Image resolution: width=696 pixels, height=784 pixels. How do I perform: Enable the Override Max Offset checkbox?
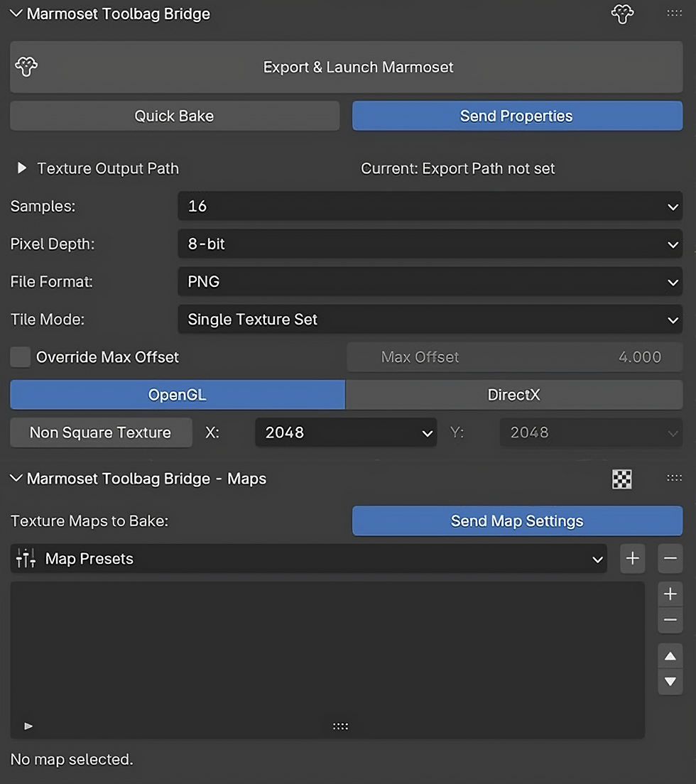tap(21, 357)
